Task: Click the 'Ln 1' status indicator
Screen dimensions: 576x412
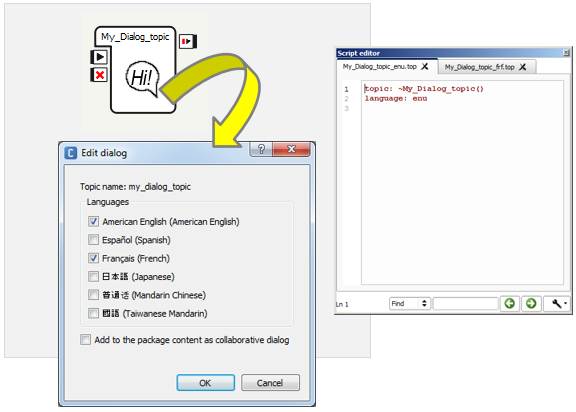Action: 342,304
